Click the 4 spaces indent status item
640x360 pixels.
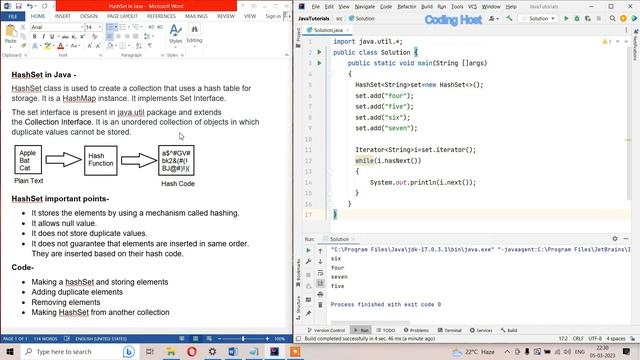616,339
